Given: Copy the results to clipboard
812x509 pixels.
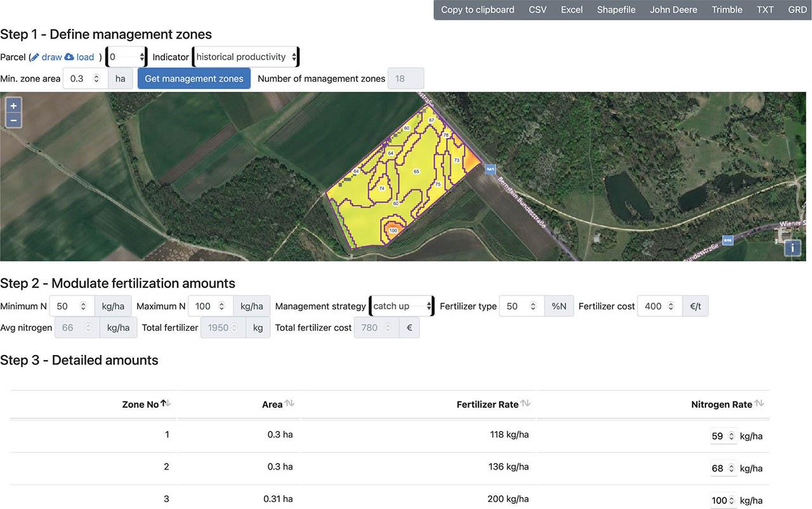Looking at the screenshot, I should click(x=477, y=10).
